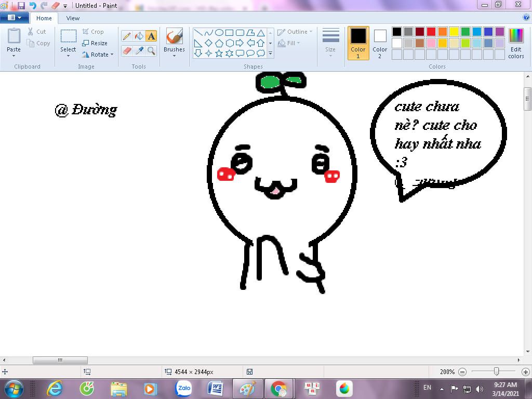Viewport: 532px width, 399px height.
Task: Choose the Curve shape
Action: tap(209, 33)
